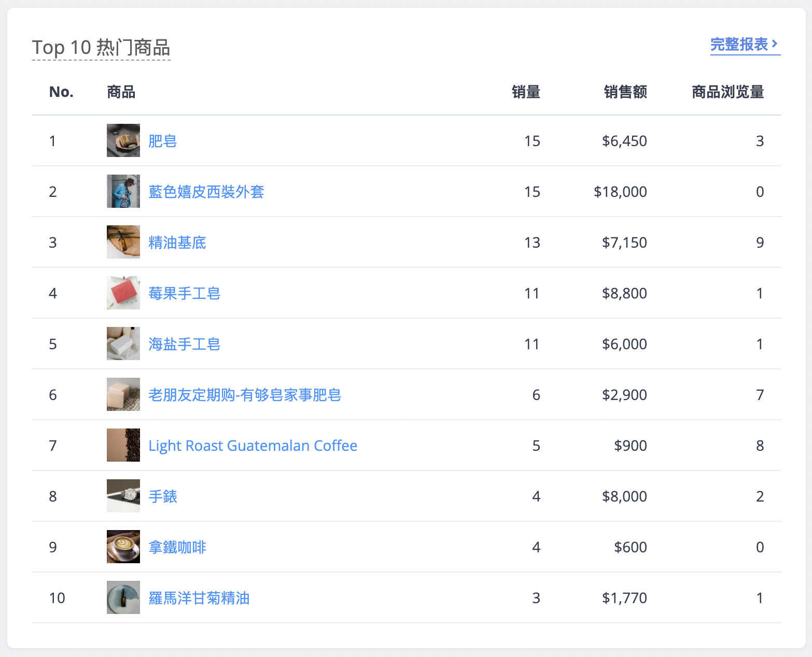Click the 莓果手工皂 thumbnail image
The width and height of the screenshot is (812, 657).
(123, 293)
